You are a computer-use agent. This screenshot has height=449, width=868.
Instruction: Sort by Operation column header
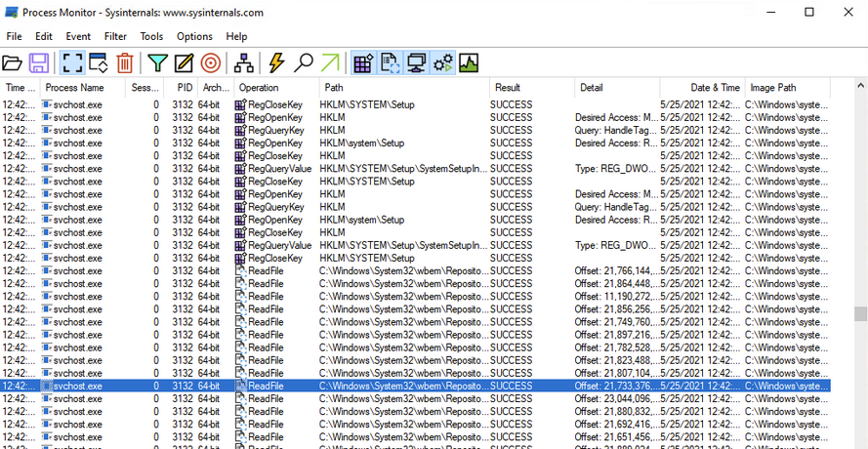[x=276, y=88]
